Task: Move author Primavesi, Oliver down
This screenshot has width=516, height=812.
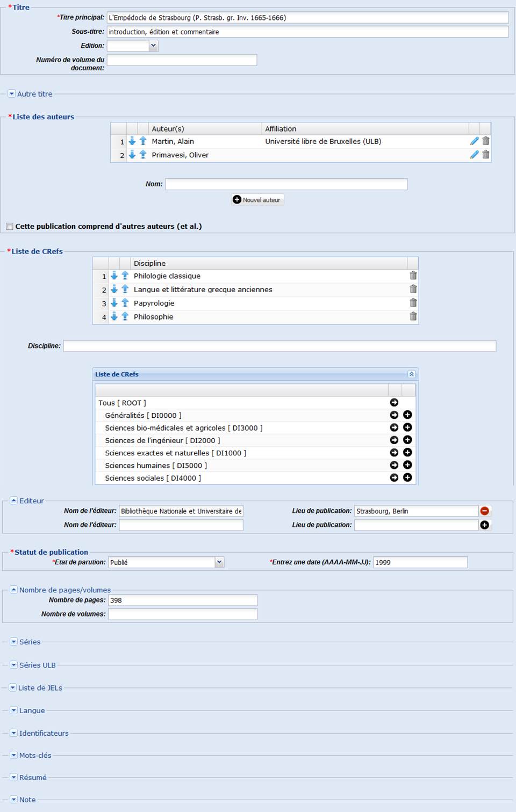Action: [x=132, y=155]
